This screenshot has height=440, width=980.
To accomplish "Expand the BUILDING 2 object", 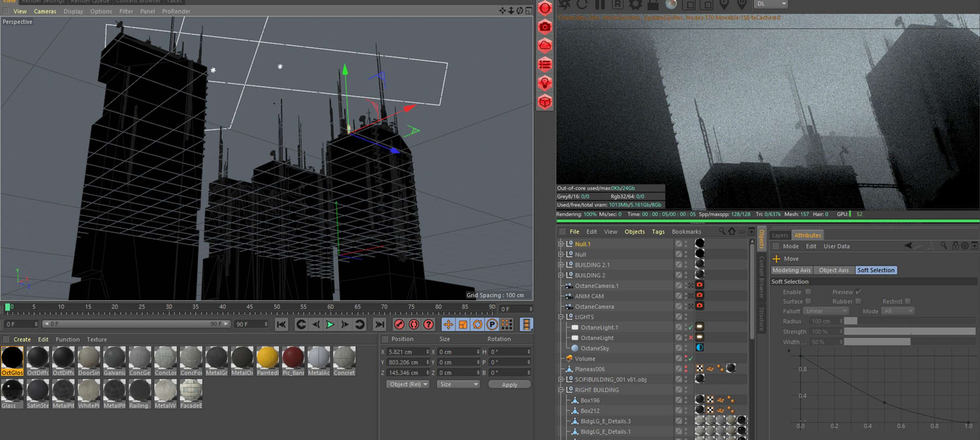I will click(560, 275).
